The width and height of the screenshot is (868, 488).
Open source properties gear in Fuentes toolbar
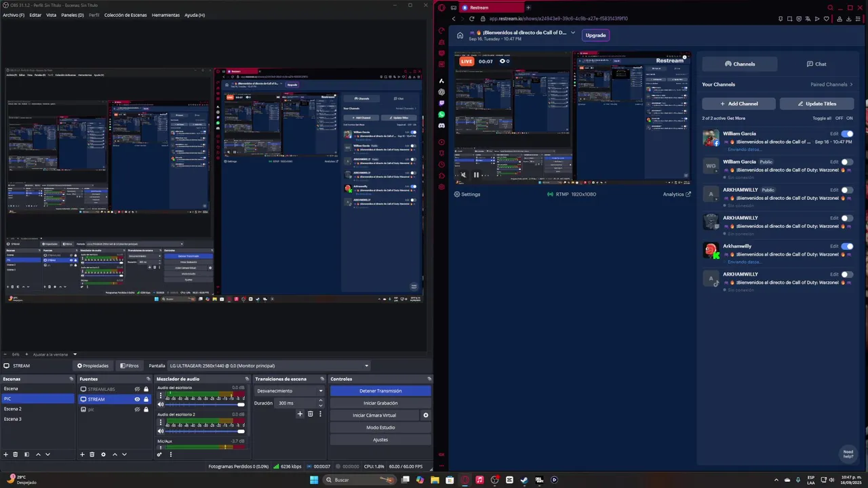click(103, 454)
